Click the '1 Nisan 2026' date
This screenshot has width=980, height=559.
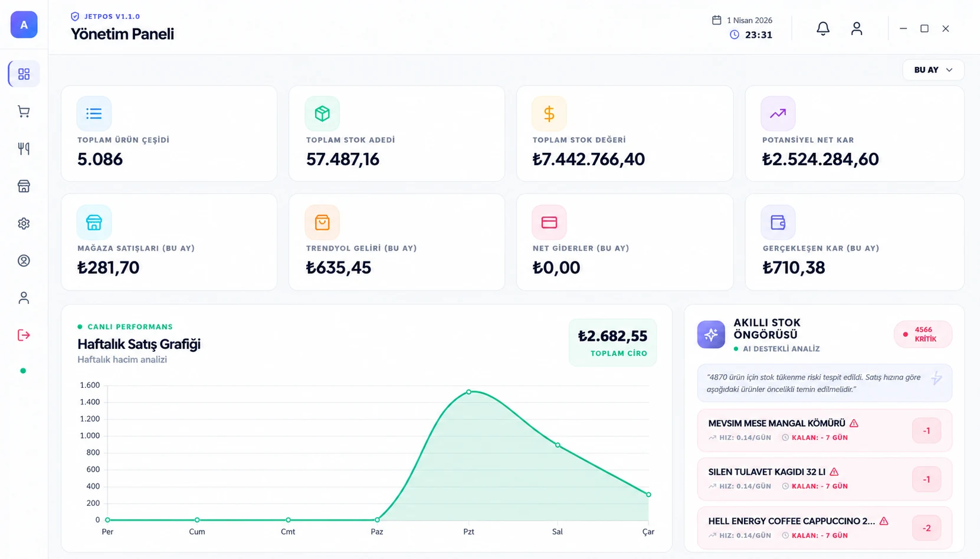click(x=749, y=20)
